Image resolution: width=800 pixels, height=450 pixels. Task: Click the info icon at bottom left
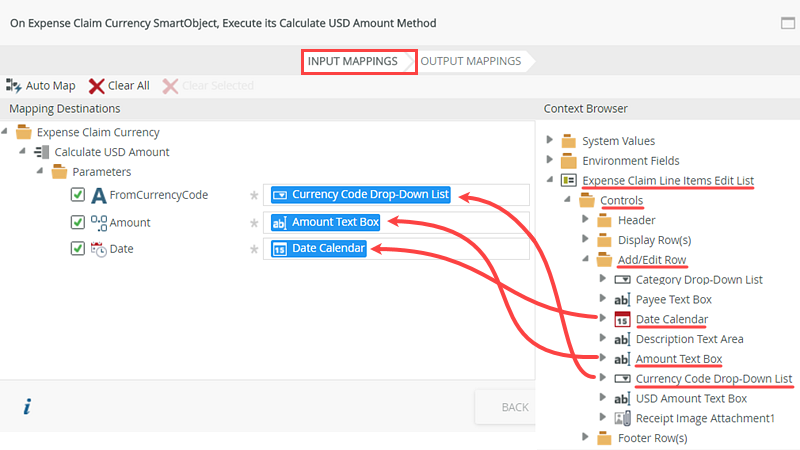pyautogui.click(x=27, y=406)
